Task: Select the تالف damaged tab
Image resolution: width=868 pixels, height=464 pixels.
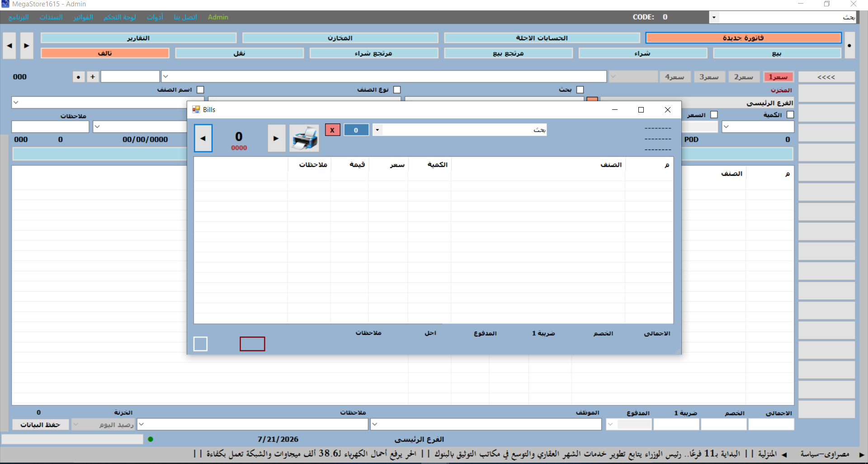Action: point(105,53)
